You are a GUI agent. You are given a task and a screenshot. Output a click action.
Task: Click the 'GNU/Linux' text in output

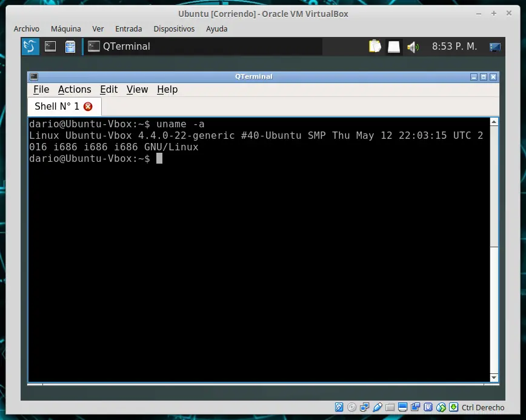[171, 147]
